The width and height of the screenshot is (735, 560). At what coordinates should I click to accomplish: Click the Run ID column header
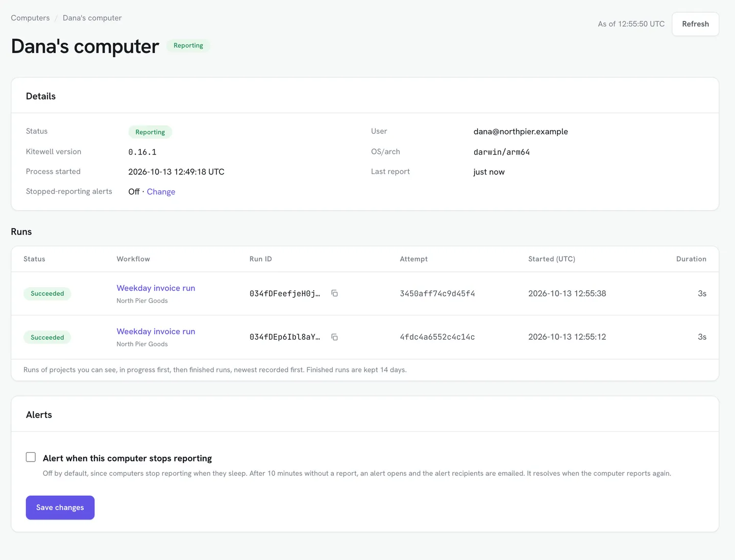(x=261, y=259)
